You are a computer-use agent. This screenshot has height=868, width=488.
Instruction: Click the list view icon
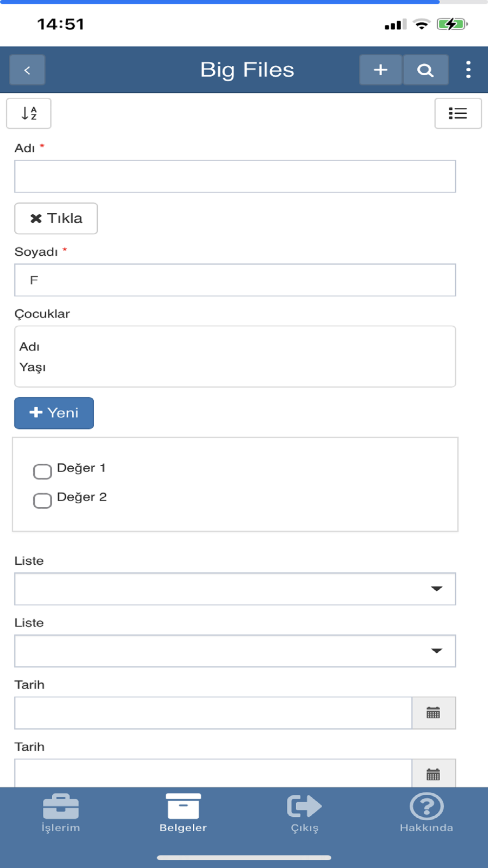(x=458, y=113)
